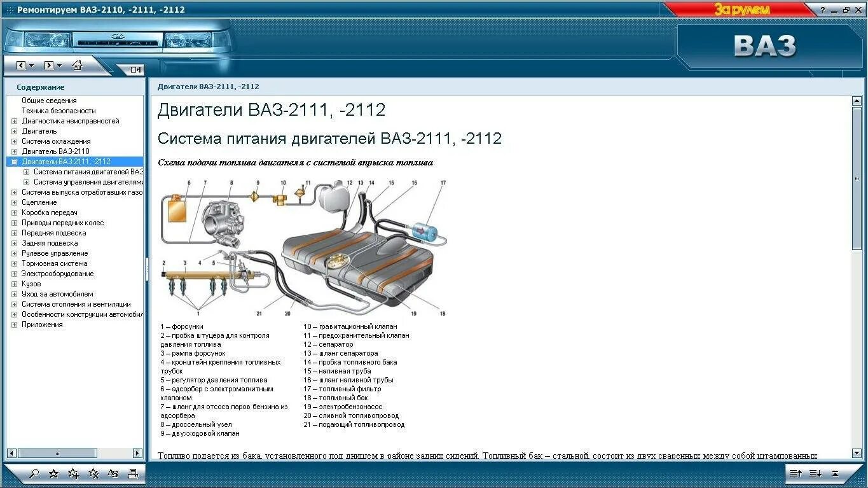This screenshot has width=868, height=488.
Task: Click the previous section icon at bottom right
Action: click(796, 473)
